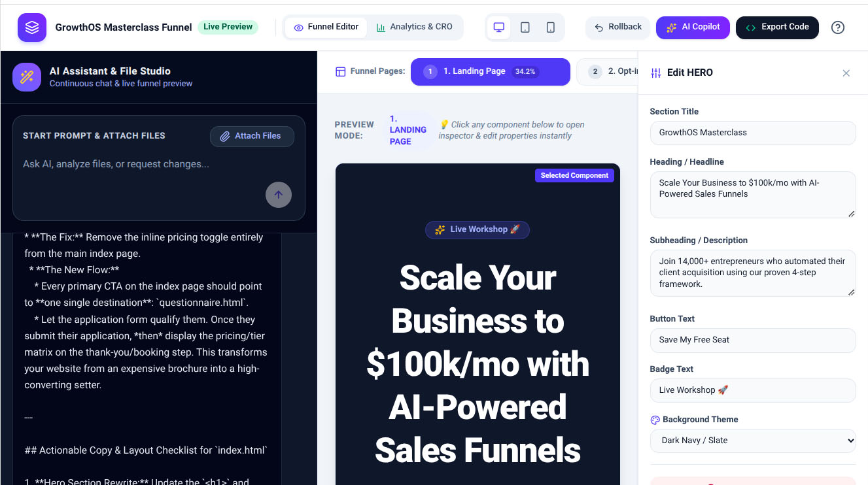Screen dimensions: 868x485
Task: Toggle the Live Preview badge
Action: click(228, 27)
